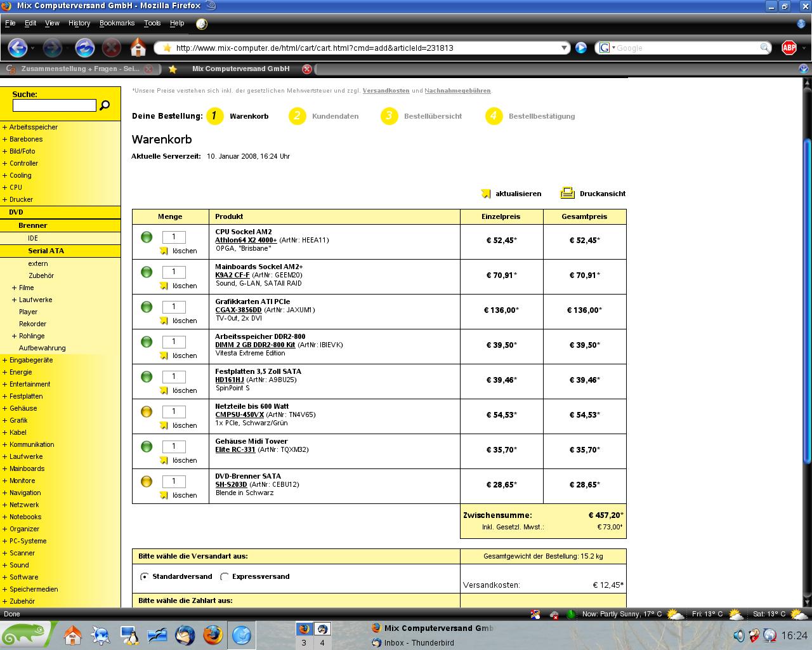Close the Mix Computerversand GmbH tab
Image resolution: width=812 pixels, height=650 pixels.
pos(307,69)
